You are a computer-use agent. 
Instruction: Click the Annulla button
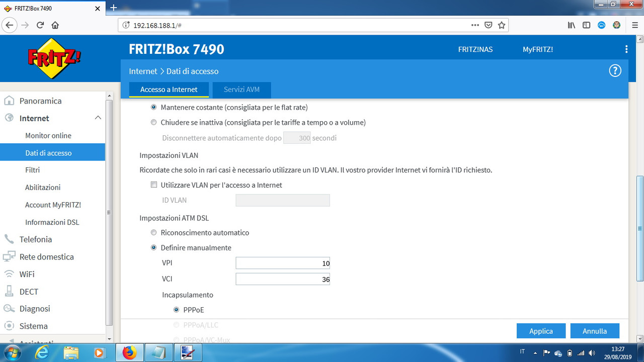pos(595,331)
